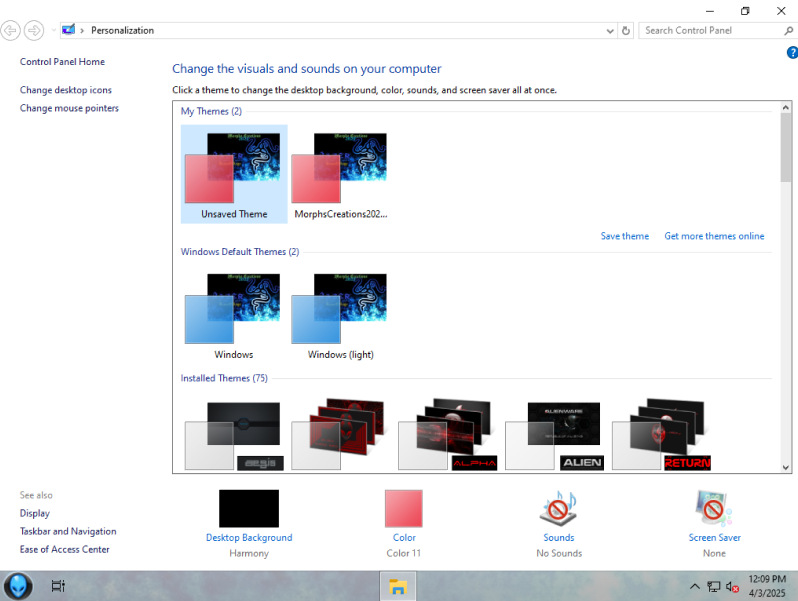
Task: Click the Personalization breadcrumb
Action: 122,31
